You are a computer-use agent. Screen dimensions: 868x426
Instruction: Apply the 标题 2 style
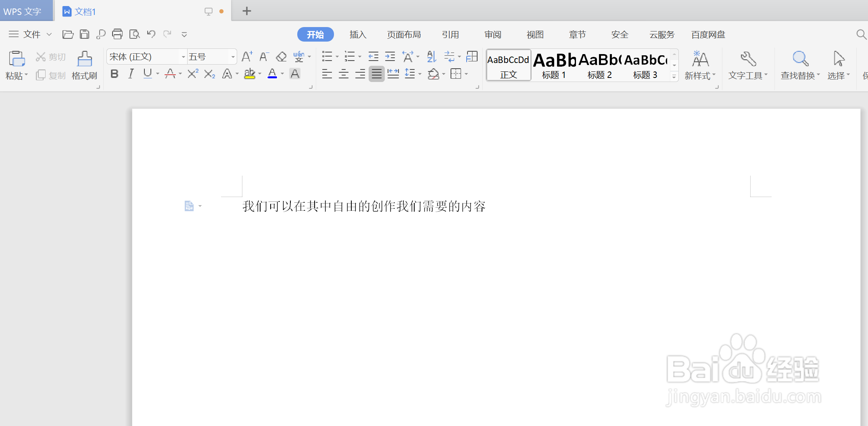coord(600,65)
